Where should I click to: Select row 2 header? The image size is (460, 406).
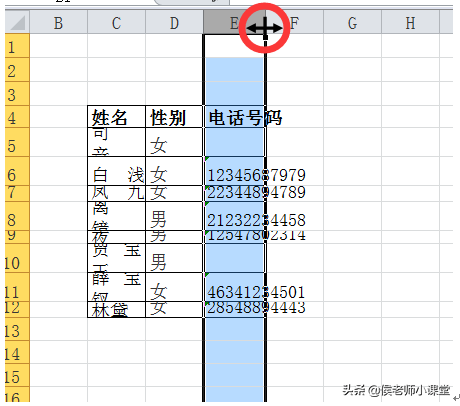pos(17,70)
